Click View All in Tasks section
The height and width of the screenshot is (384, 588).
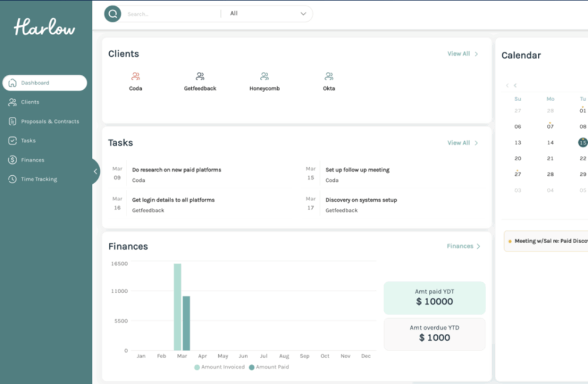(458, 143)
